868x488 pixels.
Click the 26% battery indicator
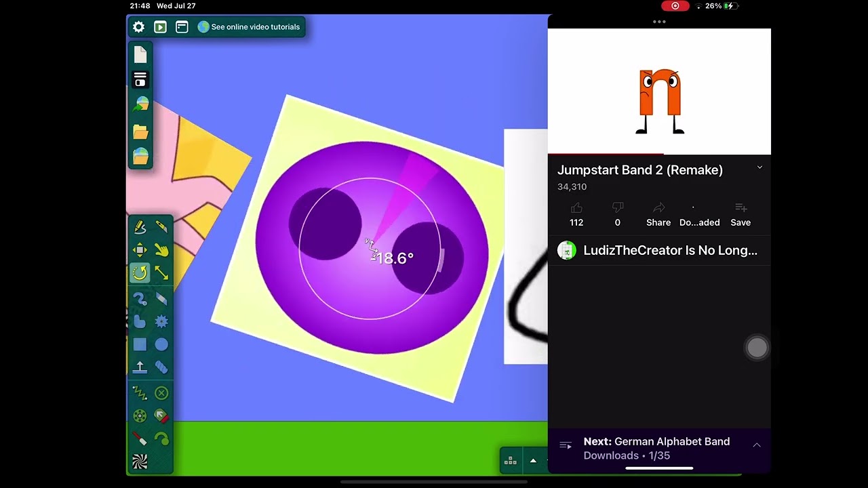[721, 6]
